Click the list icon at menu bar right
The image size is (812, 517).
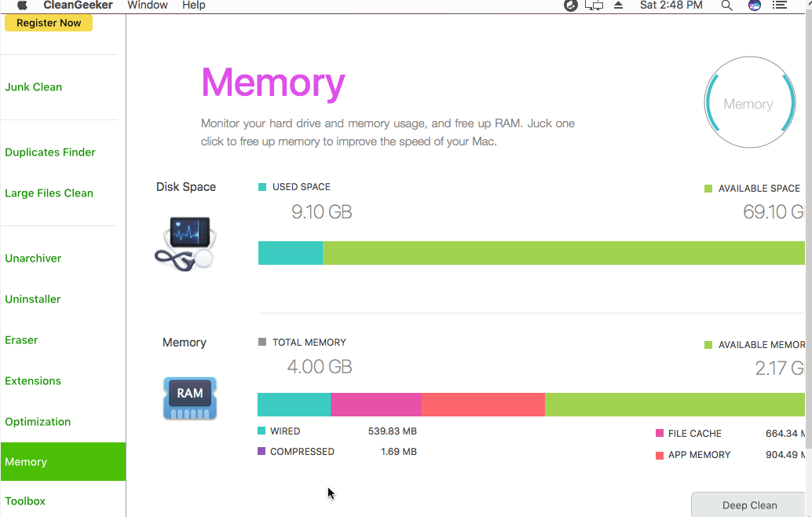pyautogui.click(x=780, y=5)
